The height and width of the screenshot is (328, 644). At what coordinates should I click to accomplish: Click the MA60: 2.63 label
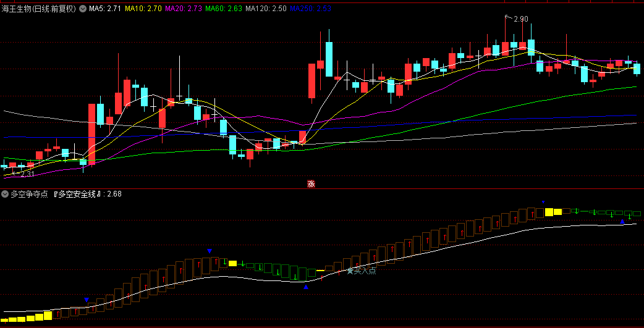click(224, 9)
